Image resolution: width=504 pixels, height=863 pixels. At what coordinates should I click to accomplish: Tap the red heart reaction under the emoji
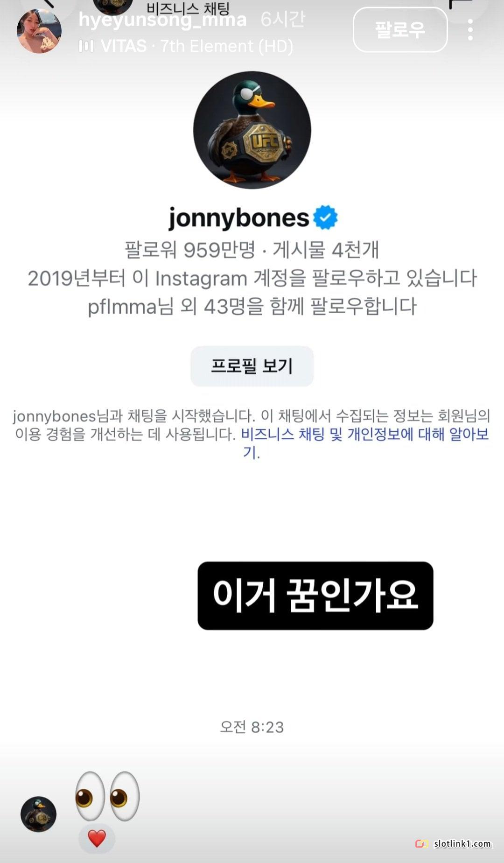pos(97,839)
